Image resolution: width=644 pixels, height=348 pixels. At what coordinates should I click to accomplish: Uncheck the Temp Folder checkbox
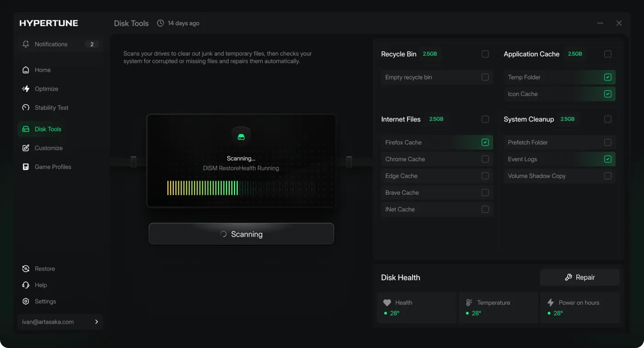click(x=608, y=77)
